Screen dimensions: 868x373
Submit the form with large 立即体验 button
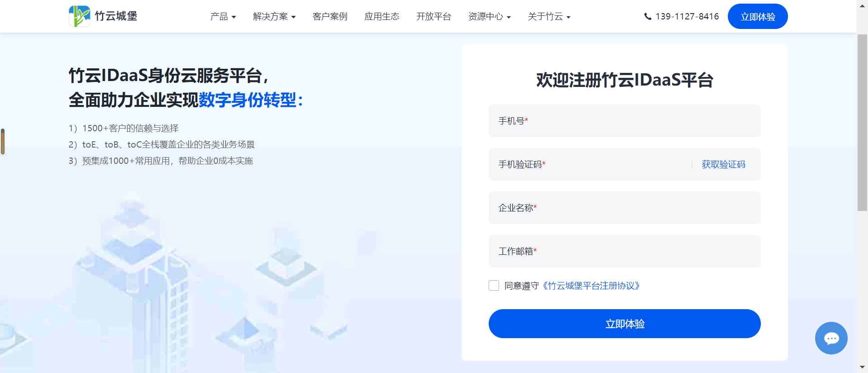point(624,324)
